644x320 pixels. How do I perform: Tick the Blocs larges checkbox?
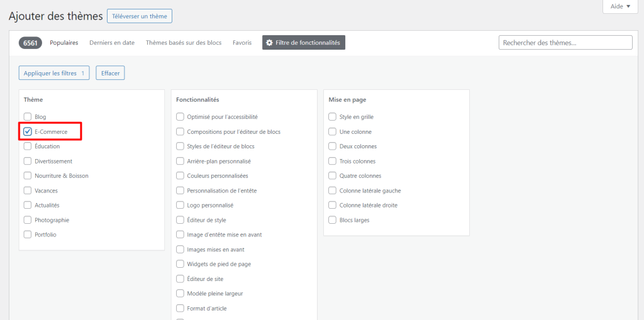pos(333,220)
